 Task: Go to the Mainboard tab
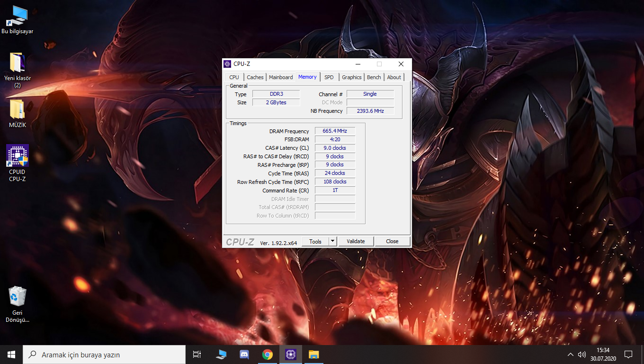[x=281, y=77]
